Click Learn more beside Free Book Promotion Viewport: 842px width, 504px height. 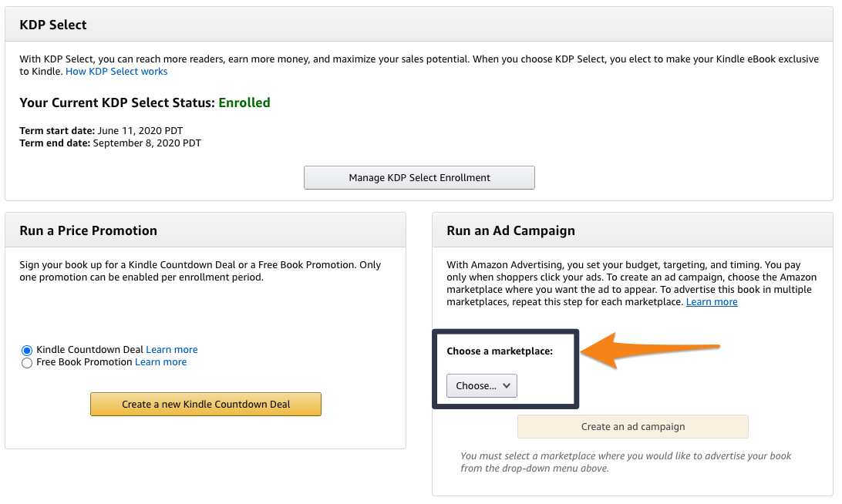coord(160,361)
